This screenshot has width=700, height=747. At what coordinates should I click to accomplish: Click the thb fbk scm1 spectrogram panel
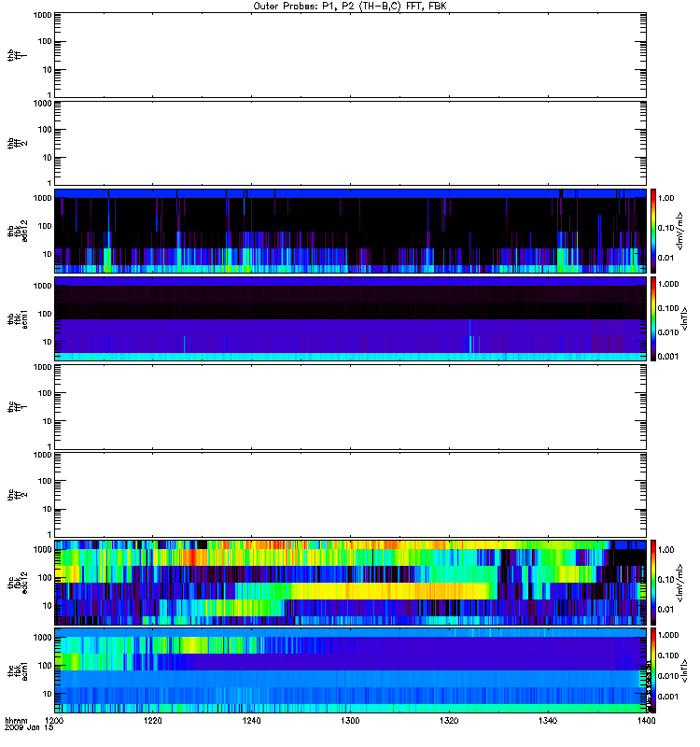tap(350, 318)
